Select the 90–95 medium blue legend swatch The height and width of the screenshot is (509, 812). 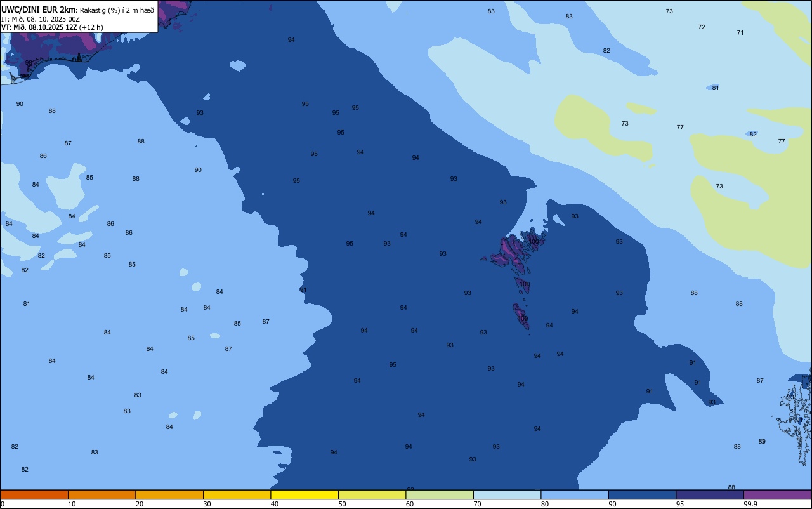[642, 494]
